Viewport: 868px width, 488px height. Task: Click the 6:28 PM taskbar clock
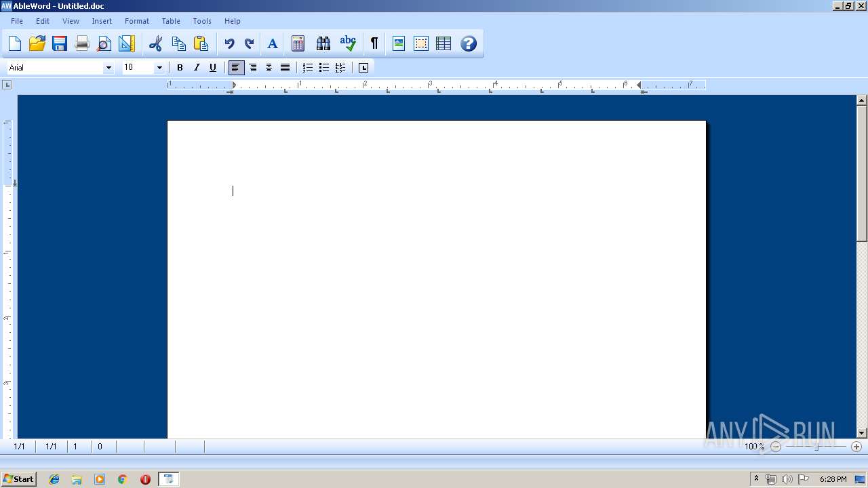pos(833,479)
